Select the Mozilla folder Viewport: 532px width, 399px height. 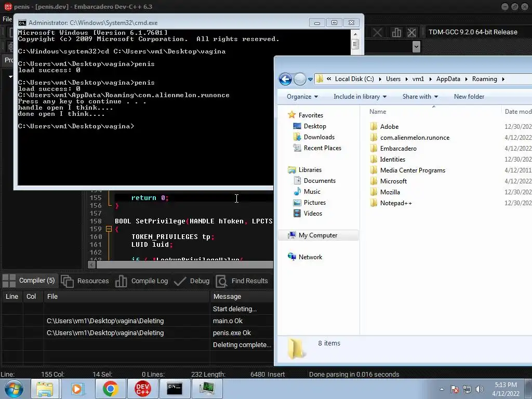point(390,192)
